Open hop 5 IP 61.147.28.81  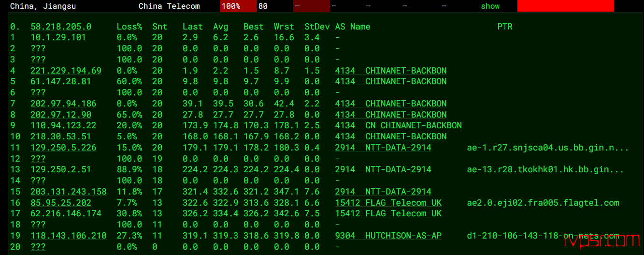point(60,81)
